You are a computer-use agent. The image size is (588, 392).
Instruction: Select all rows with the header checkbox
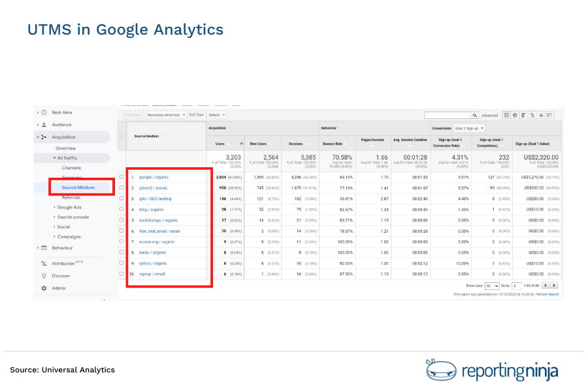tap(122, 135)
